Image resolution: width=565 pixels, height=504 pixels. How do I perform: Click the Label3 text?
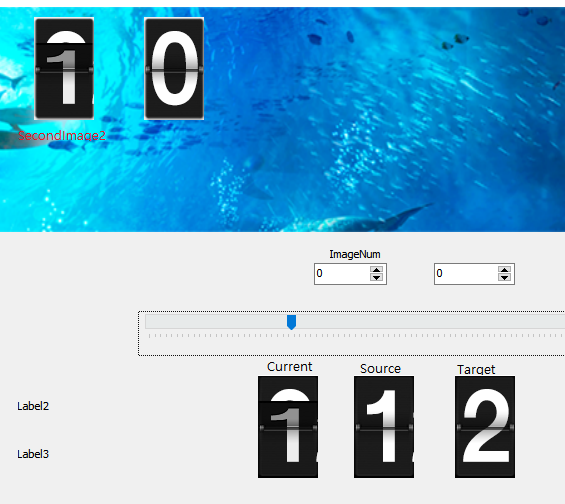coord(33,454)
